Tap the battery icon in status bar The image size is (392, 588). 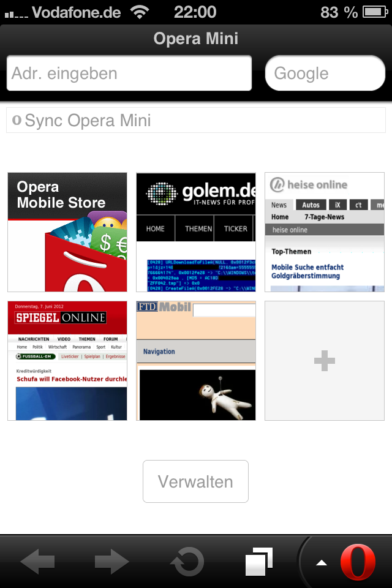click(x=375, y=12)
